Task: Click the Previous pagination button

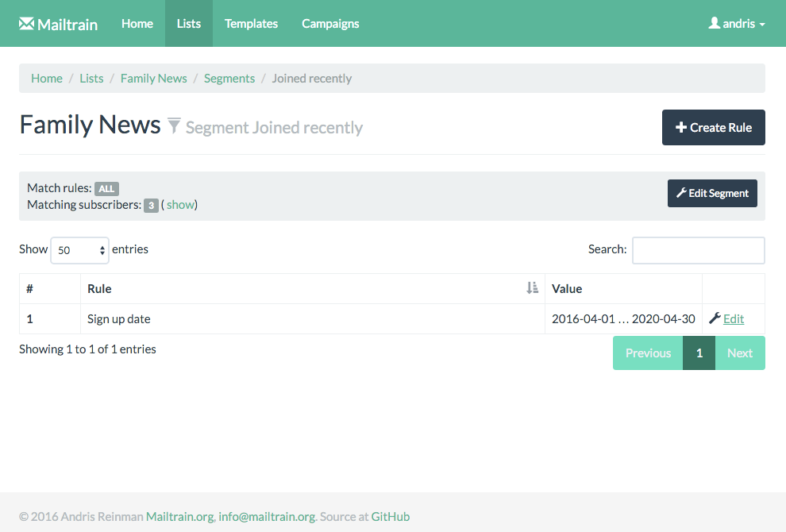Action: point(648,353)
